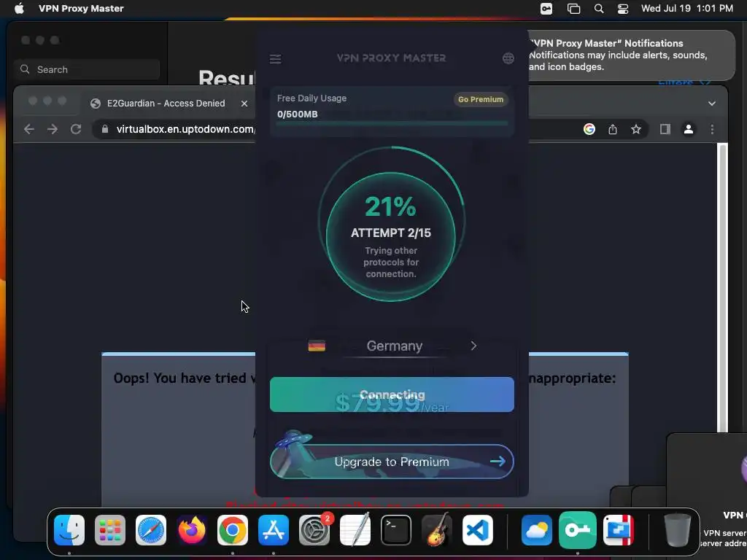Click the VPN key icon in menu bar
The height and width of the screenshot is (560, 747).
tap(546, 9)
